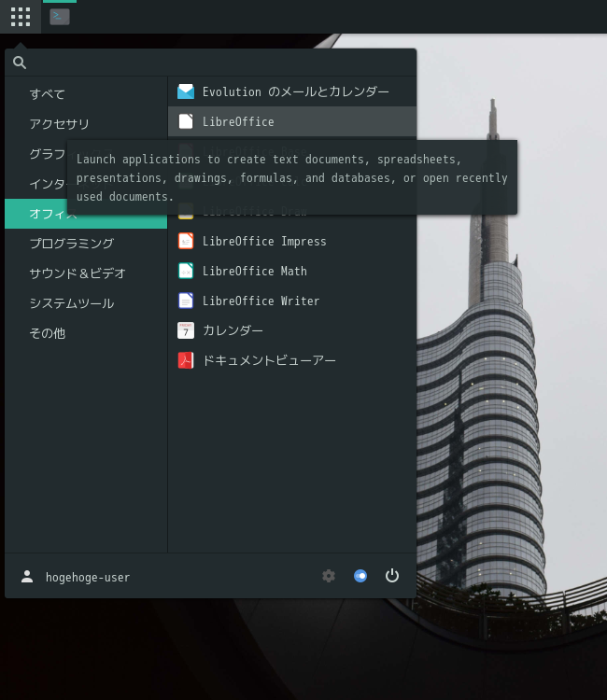Launch LibreOffice Writer
Screen dimensions: 607x700
[x=292, y=301]
